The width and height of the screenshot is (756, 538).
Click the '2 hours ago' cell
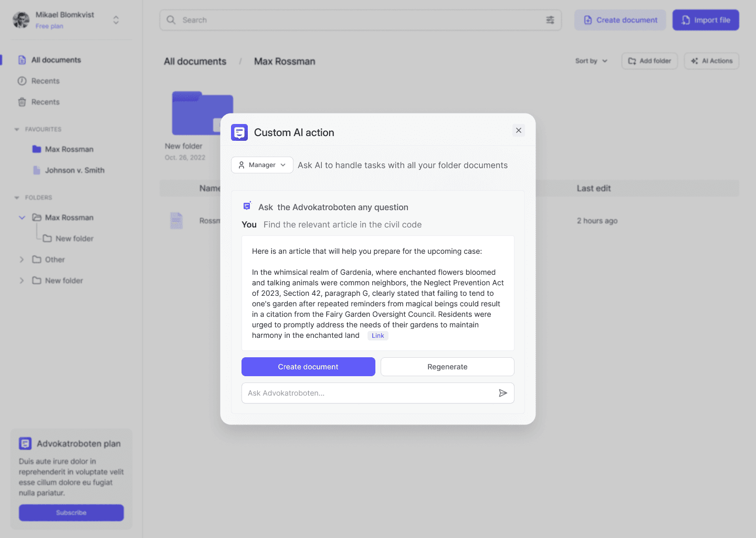597,221
